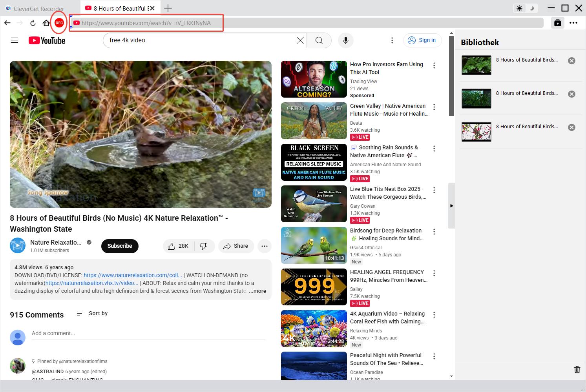Image resolution: width=586 pixels, height=392 pixels.
Task: Close the 8 Hours of Beautiful tab
Action: click(x=152, y=8)
